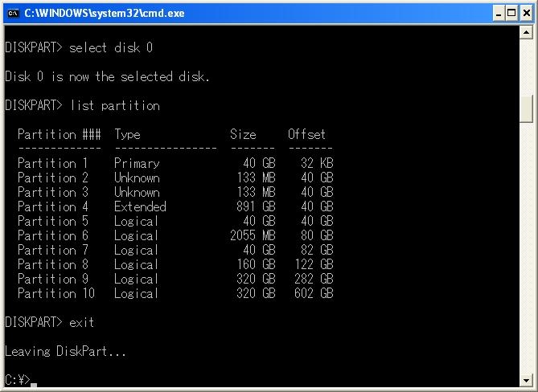Click the title text C:\WINDOWS\system32\cmd.exe
This screenshot has width=538, height=392.
tap(105, 14)
